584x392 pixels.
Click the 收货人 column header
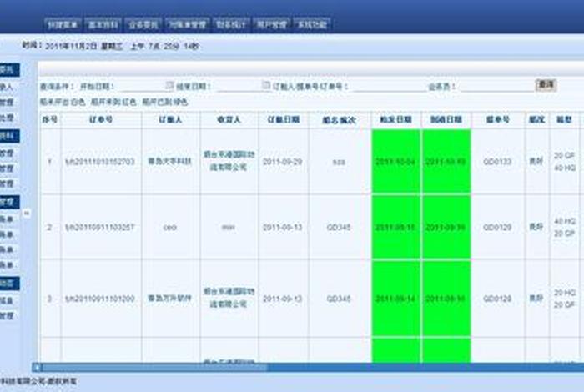229,119
